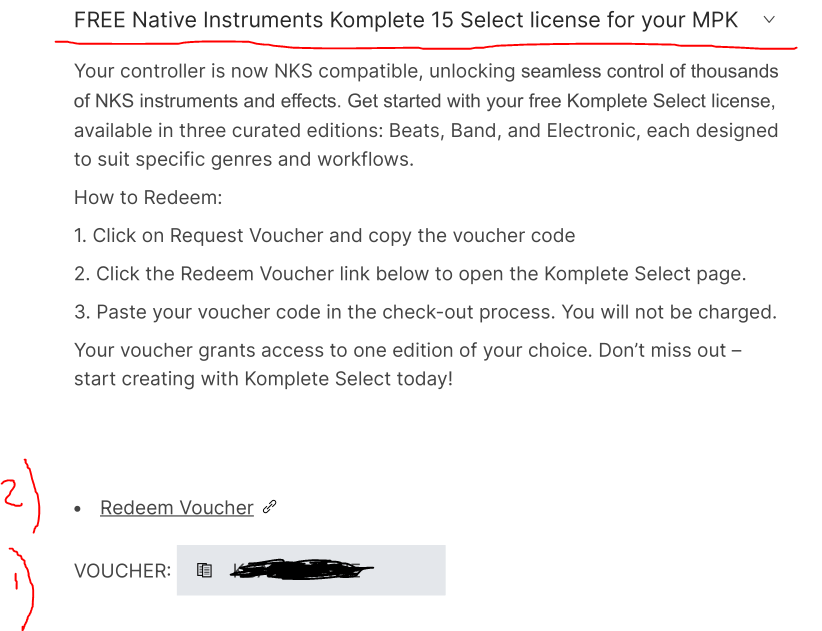822x631 pixels.
Task: Click the red handwritten number 2
Action: pyautogui.click(x=16, y=494)
